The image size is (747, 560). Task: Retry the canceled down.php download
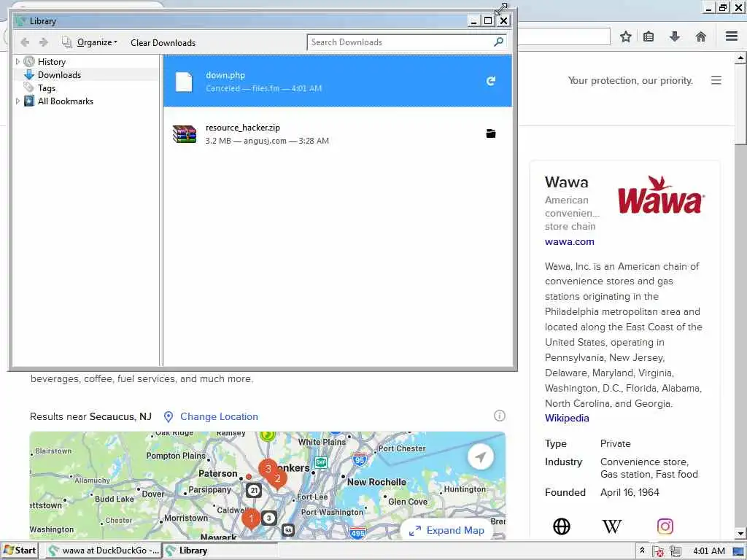pyautogui.click(x=491, y=81)
